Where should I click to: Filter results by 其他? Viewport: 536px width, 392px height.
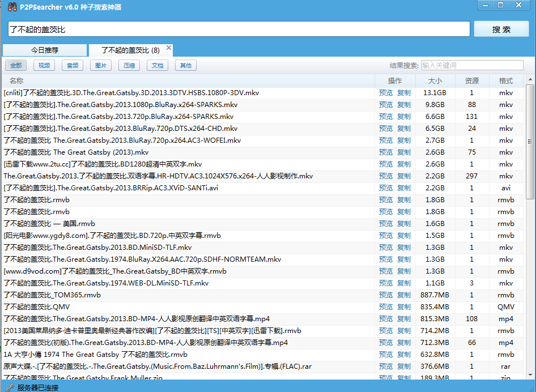(186, 65)
